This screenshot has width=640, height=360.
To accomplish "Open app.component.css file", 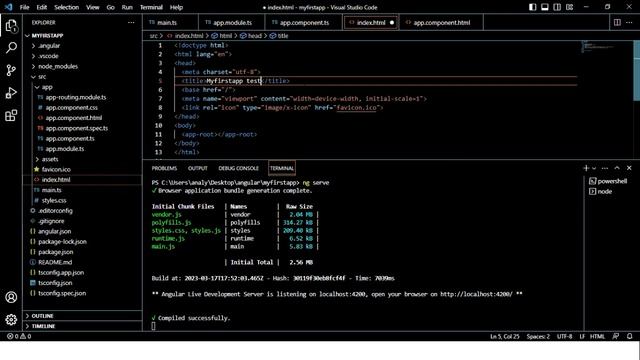I will pyautogui.click(x=83, y=107).
